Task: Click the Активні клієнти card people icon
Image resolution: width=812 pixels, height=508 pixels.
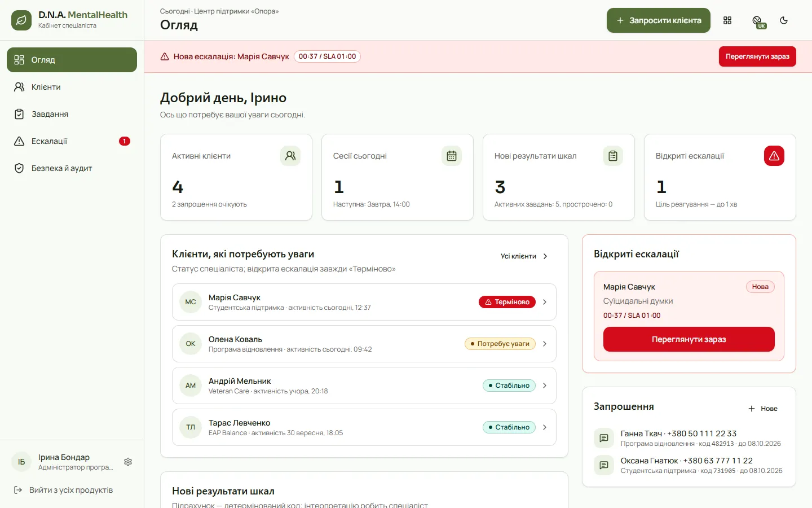Action: [x=290, y=156]
